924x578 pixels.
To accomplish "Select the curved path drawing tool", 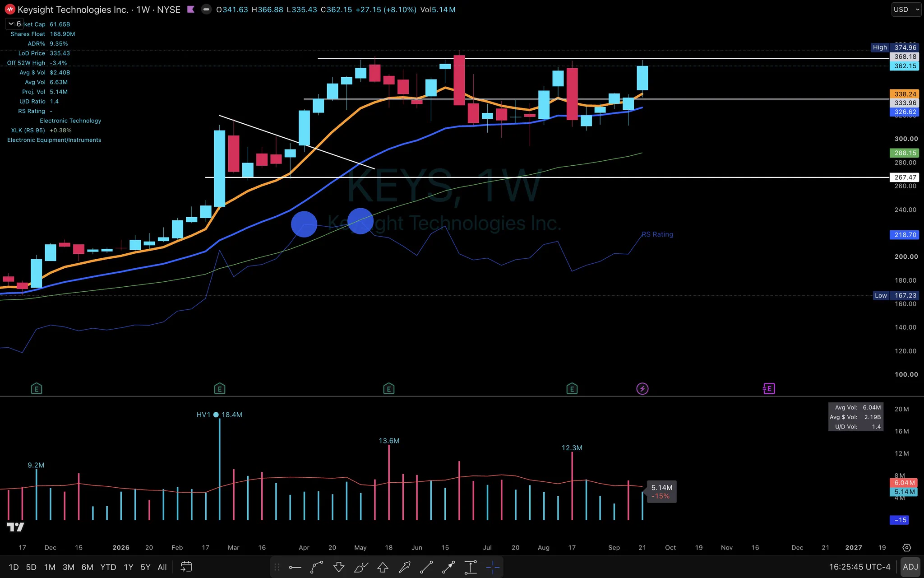I will (x=317, y=567).
